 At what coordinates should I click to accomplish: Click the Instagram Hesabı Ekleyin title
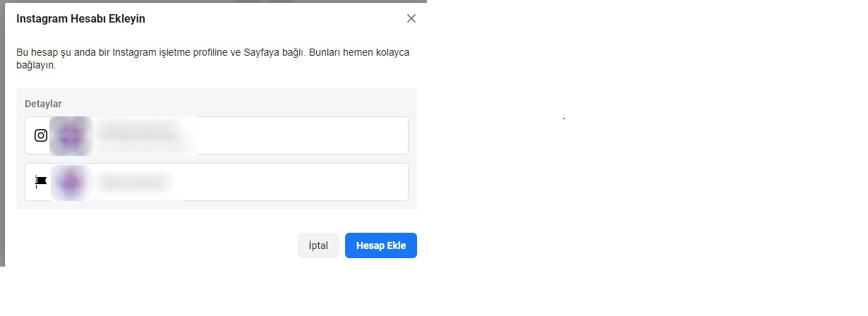click(x=80, y=19)
